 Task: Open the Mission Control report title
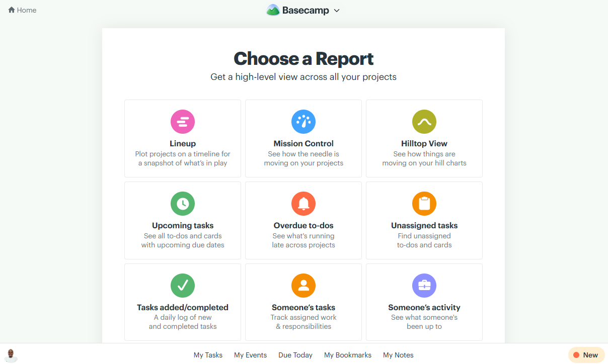pyautogui.click(x=303, y=144)
